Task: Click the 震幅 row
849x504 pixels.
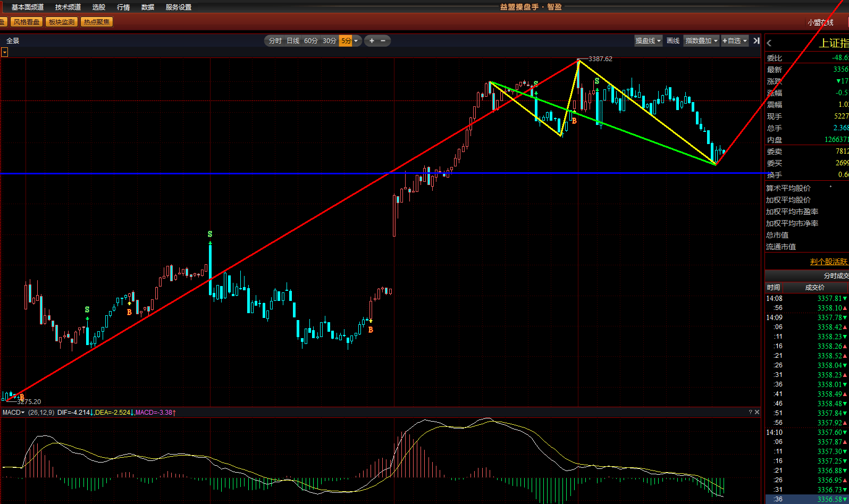Action: click(x=807, y=105)
